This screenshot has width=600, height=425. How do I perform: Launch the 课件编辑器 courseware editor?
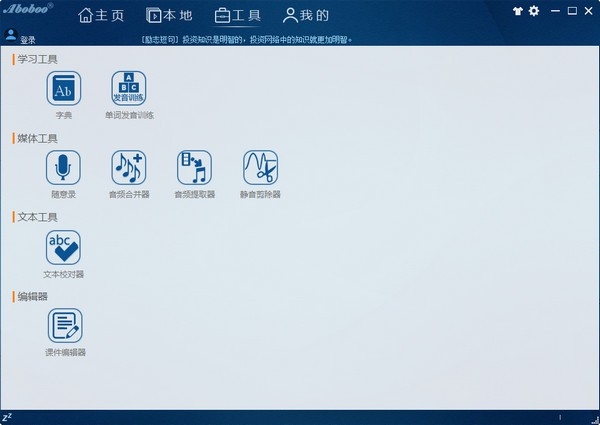[65, 325]
